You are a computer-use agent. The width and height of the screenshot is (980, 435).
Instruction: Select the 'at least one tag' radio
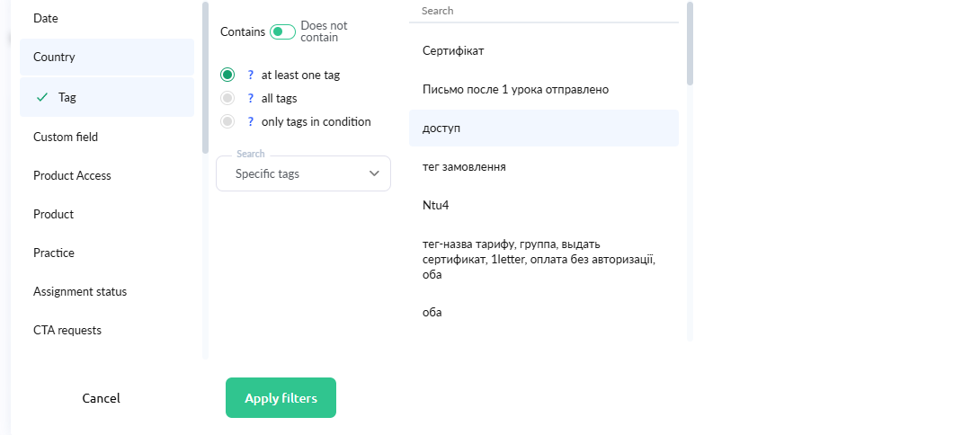pyautogui.click(x=227, y=75)
